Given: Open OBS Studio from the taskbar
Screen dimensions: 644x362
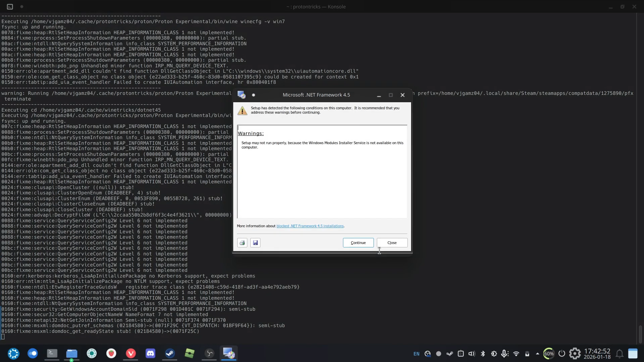Looking at the screenshot, I should pos(209,354).
